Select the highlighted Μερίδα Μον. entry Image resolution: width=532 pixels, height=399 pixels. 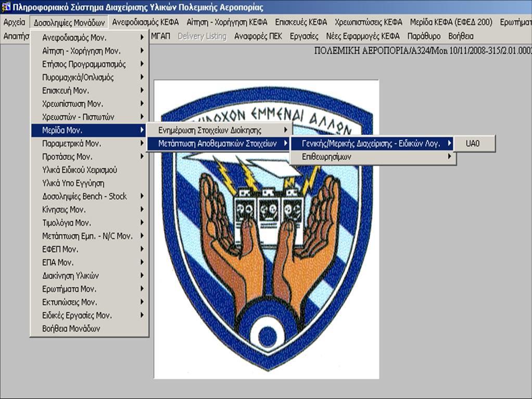tap(89, 130)
